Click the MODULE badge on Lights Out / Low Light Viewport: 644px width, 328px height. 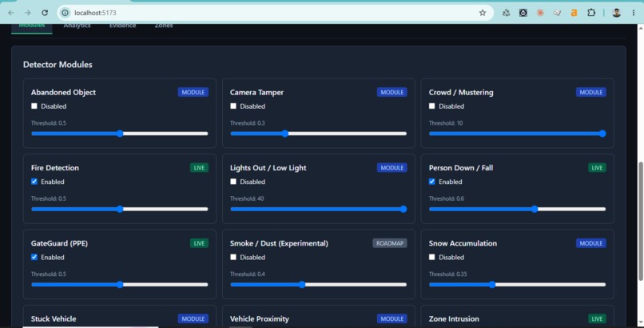[x=392, y=168]
